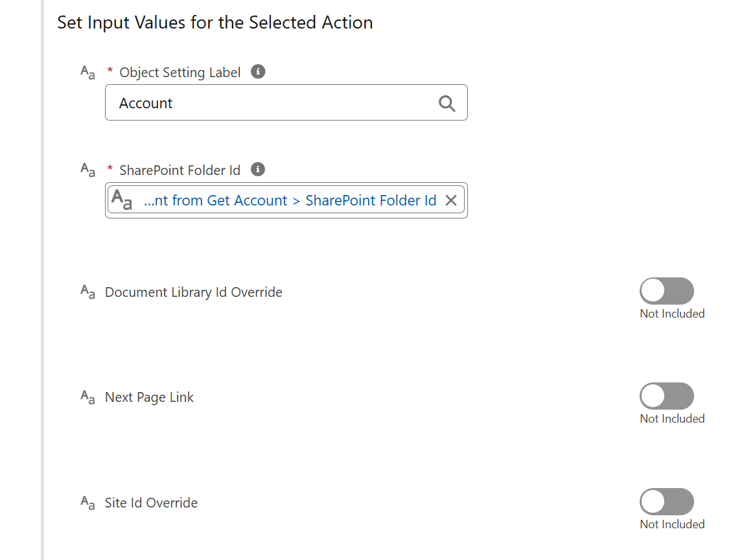Click Not Included text under Next Page toggle
The width and height of the screenshot is (755, 560).
[672, 419]
